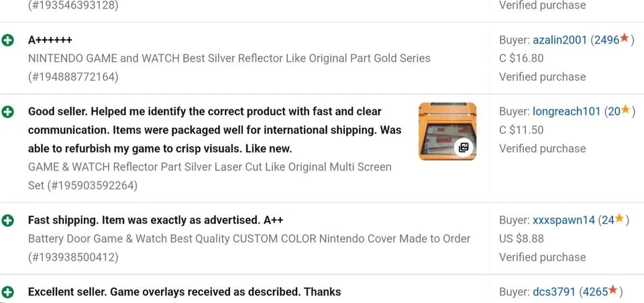Screen dimensions: 644x303
Task: Open buyer longreach101's profile
Action: point(566,112)
